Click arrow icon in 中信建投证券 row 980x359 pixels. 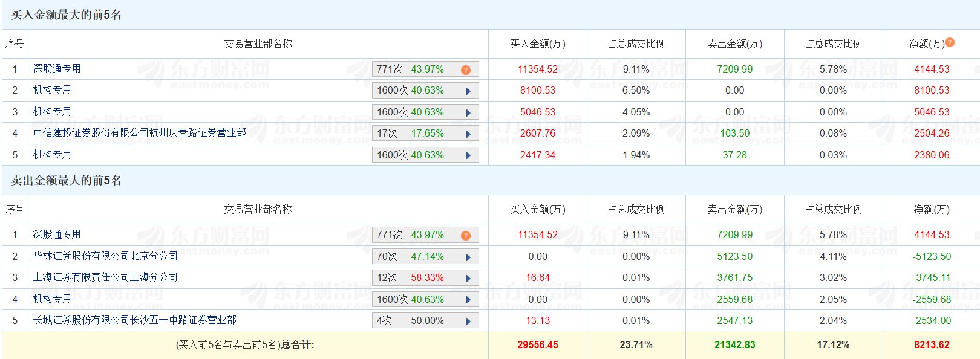coord(468,134)
